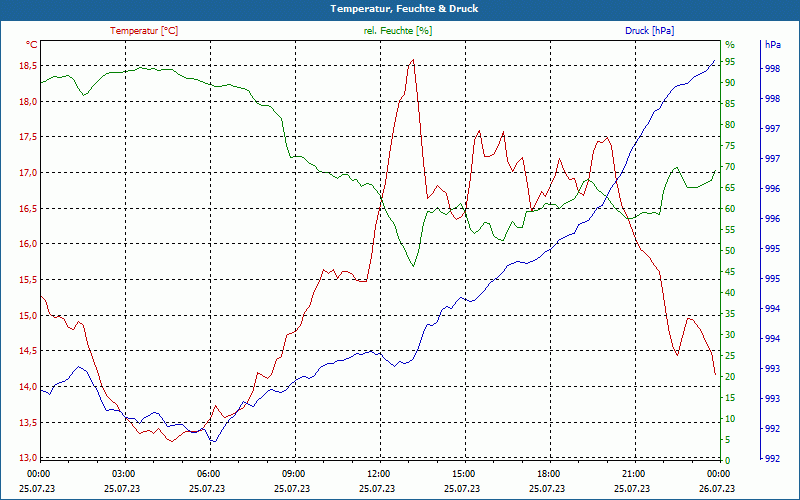Click the humidity axis value '55'
Viewport: 800px width, 500px height.
pos(730,230)
